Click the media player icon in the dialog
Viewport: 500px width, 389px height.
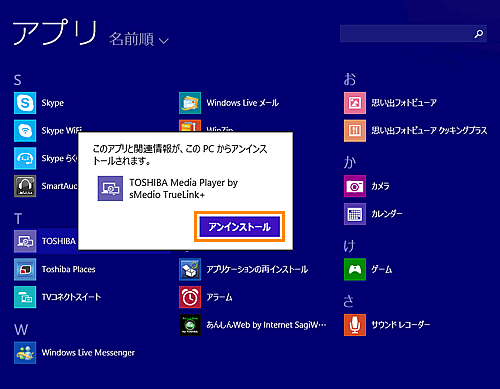pyautogui.click(x=110, y=189)
